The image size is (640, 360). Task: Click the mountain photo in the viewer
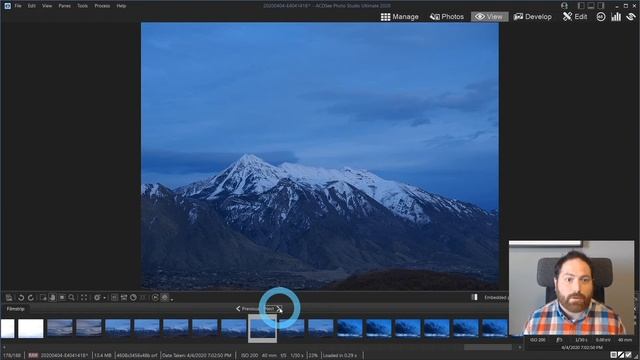coord(320,156)
